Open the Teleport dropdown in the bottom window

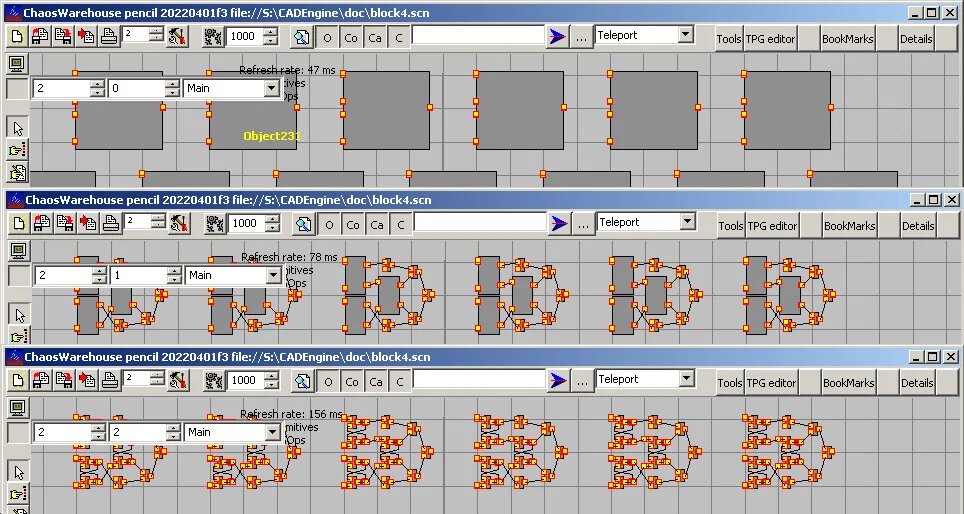[x=686, y=379]
